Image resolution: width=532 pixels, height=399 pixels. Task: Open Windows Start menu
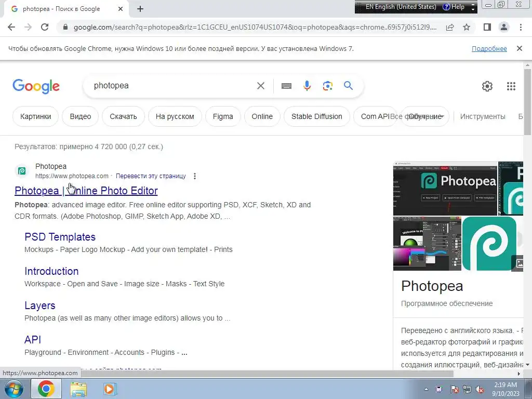(13, 389)
